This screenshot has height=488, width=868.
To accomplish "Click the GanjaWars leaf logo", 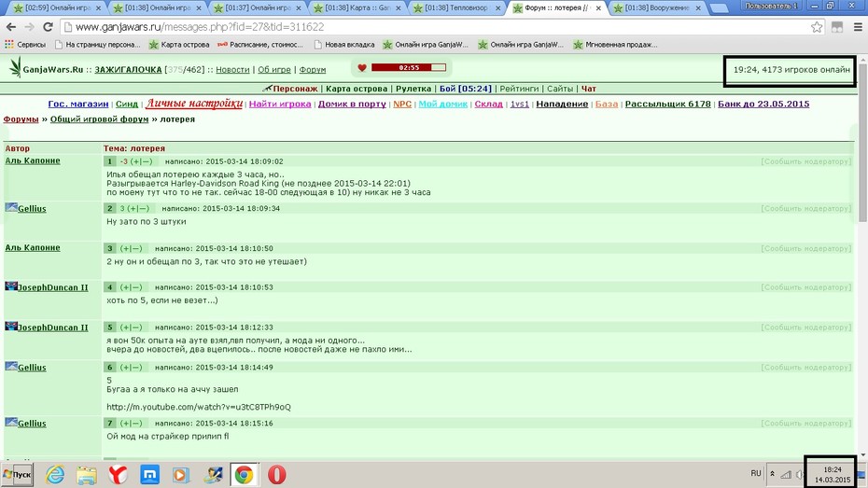I will [x=15, y=67].
